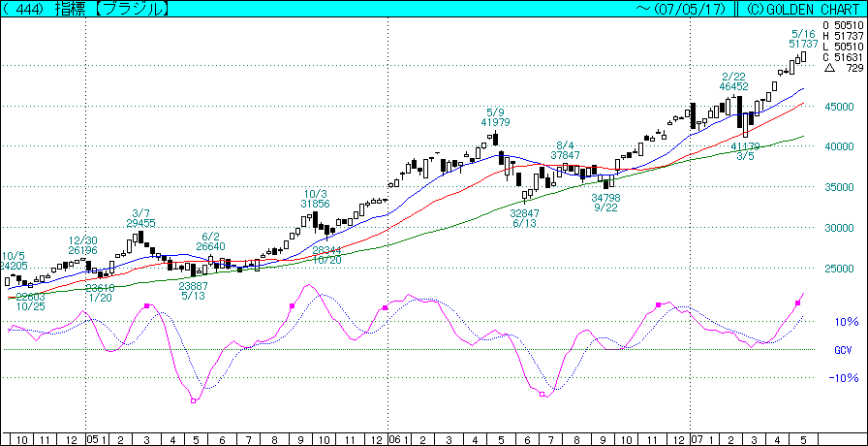Select the 2/22 46452 peak annotation

pos(733,81)
